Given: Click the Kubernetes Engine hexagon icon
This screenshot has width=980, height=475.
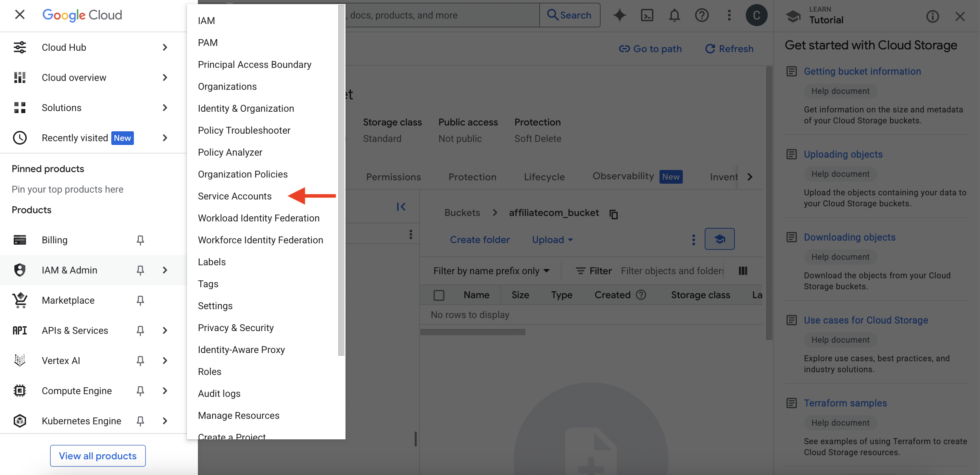Looking at the screenshot, I should [x=20, y=421].
